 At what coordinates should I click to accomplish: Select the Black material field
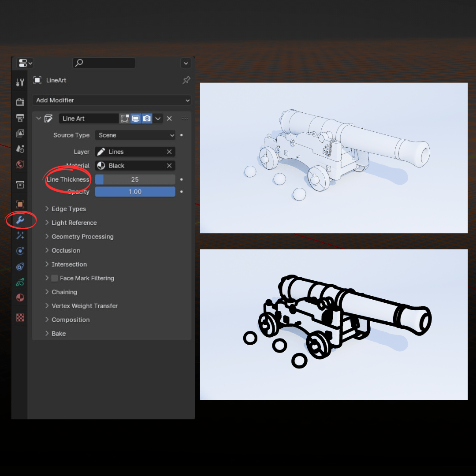click(x=135, y=166)
